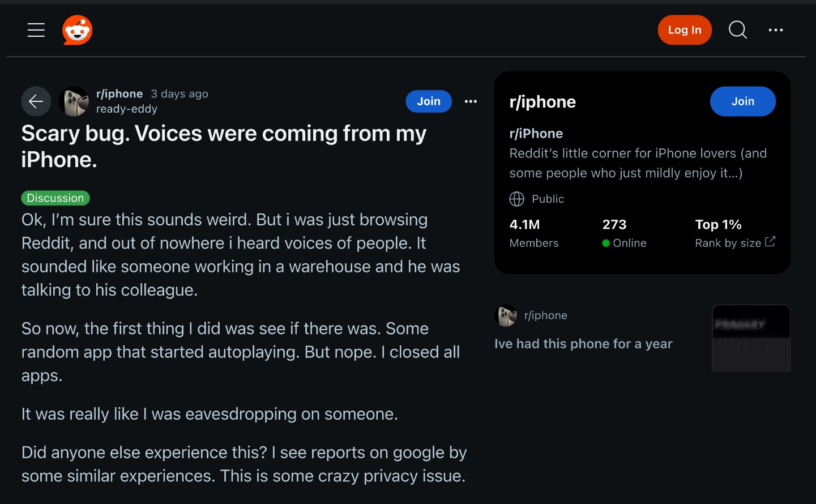Image resolution: width=816 pixels, height=504 pixels.
Task: Click the globe Public icon
Action: 516,199
